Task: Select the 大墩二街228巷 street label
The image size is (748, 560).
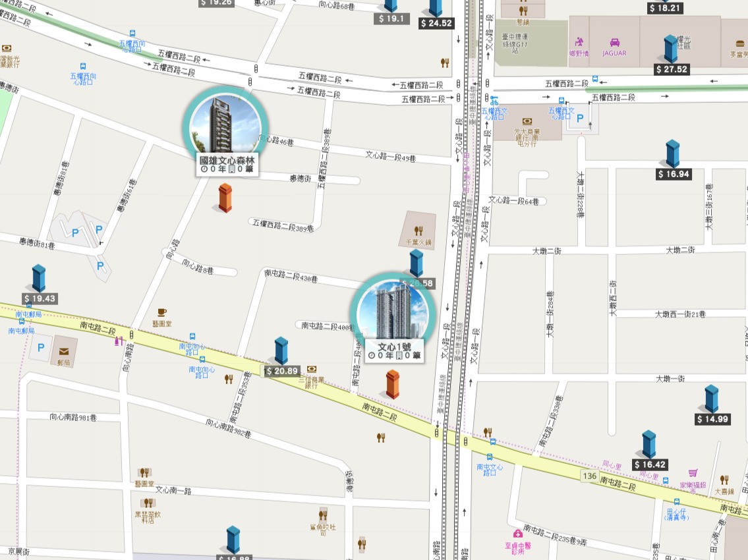Action: coord(581,194)
